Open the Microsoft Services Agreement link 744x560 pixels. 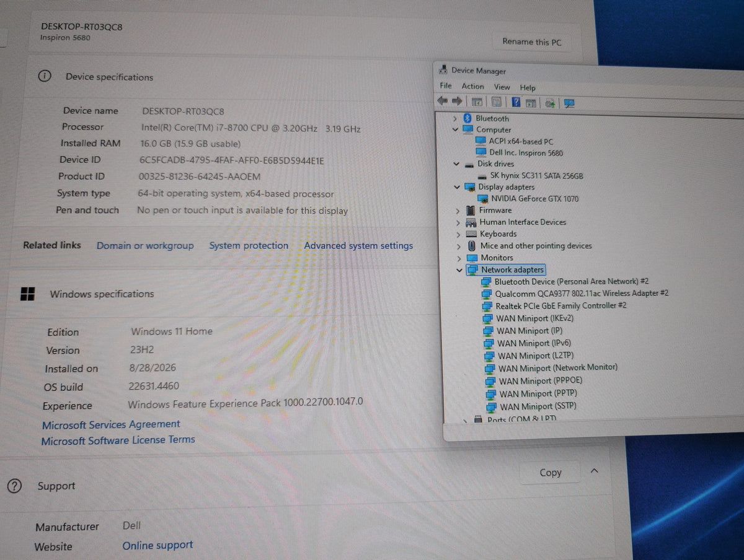[x=111, y=424]
